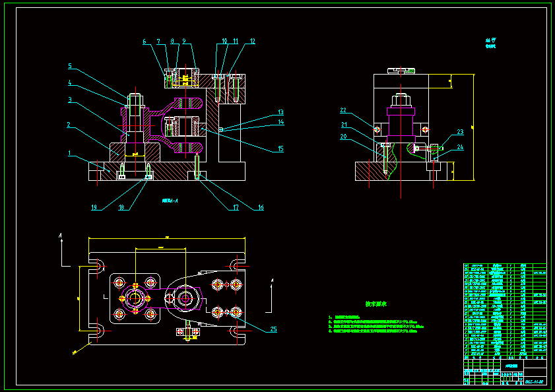Select part callout number 1

click(x=70, y=153)
